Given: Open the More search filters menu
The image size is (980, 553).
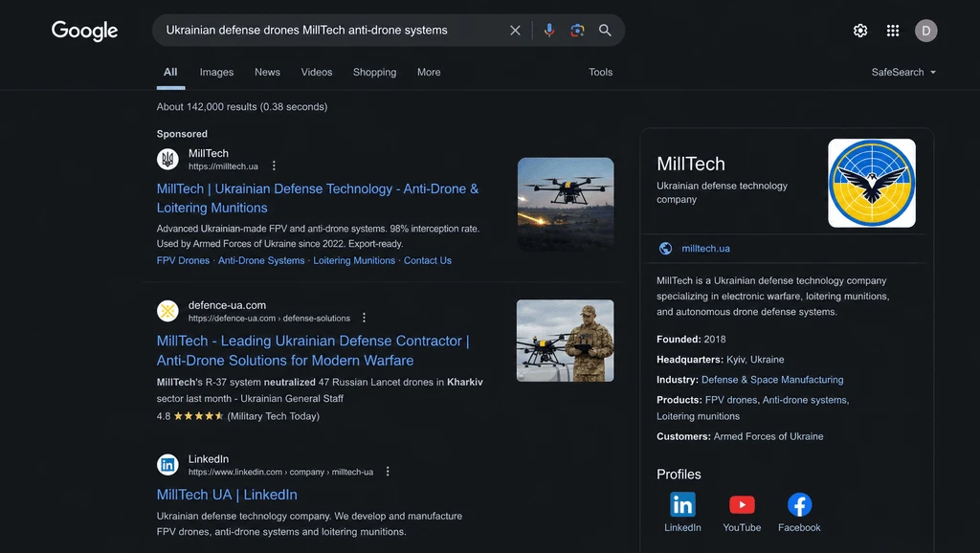Looking at the screenshot, I should coord(429,72).
